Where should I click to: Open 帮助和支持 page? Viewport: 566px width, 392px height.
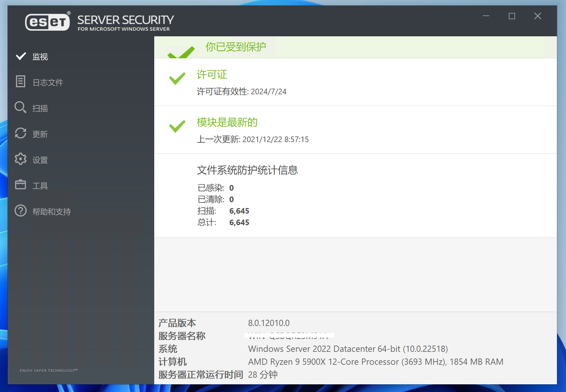pos(52,212)
